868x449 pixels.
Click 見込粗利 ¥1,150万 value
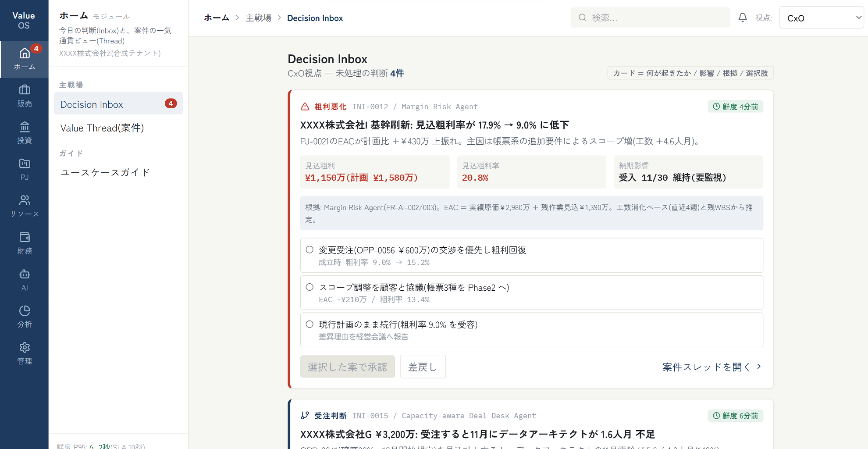(361, 178)
